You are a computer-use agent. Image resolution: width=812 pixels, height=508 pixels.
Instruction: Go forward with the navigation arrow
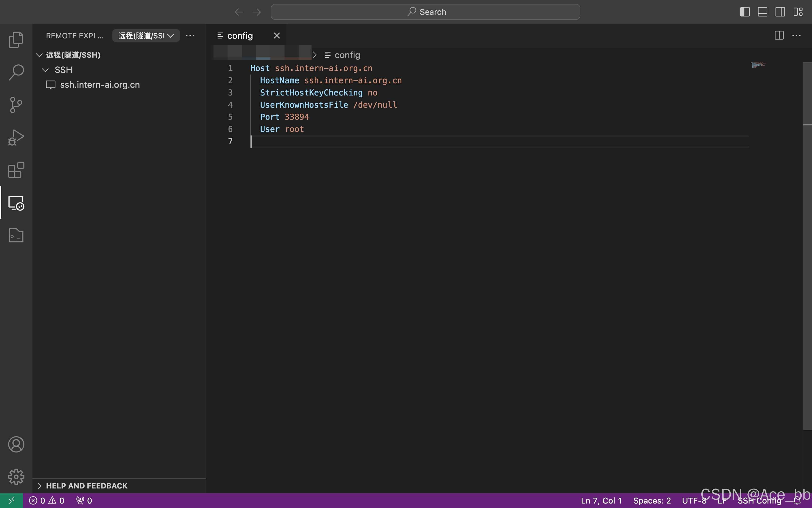pos(257,12)
